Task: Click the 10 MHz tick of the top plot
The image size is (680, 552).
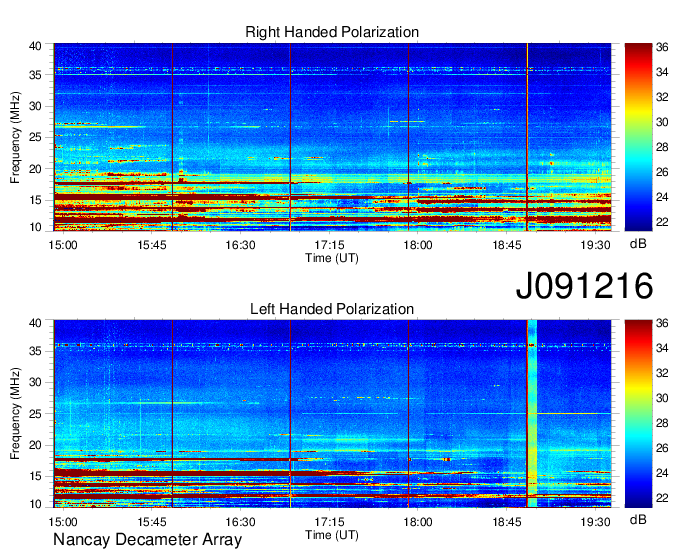Action: (x=35, y=227)
